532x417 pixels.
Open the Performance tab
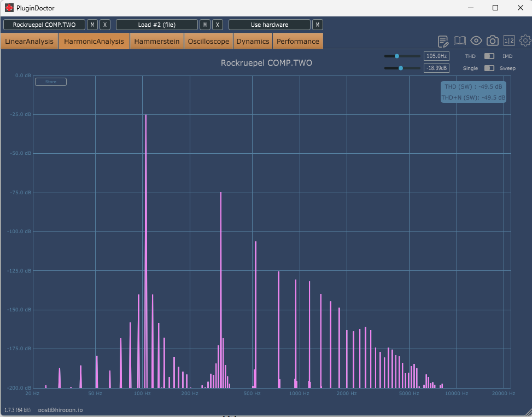pyautogui.click(x=298, y=41)
